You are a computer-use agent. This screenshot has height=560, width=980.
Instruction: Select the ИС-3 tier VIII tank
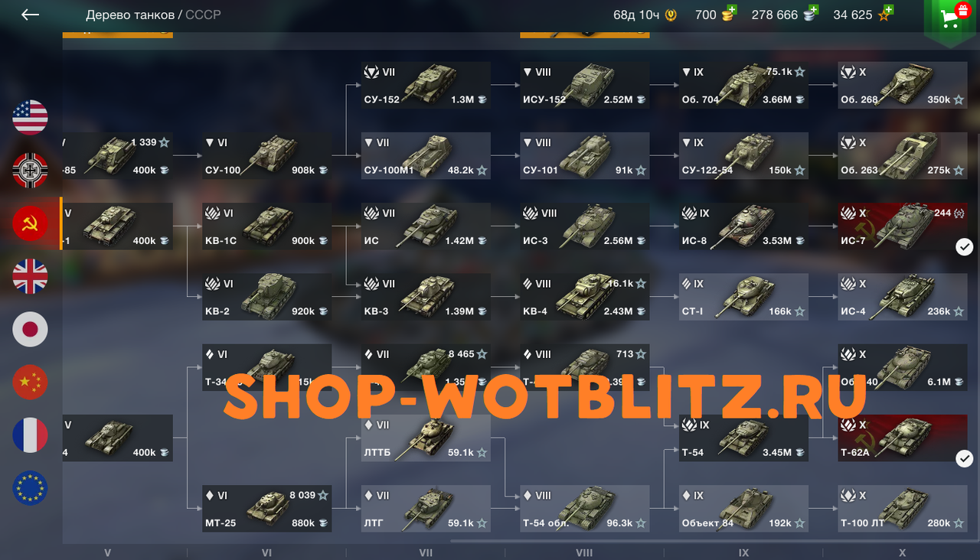[585, 226]
